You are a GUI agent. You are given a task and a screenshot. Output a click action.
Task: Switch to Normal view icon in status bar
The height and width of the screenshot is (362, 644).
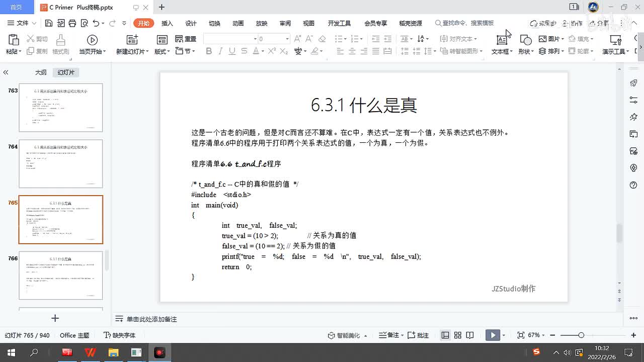coord(445,335)
